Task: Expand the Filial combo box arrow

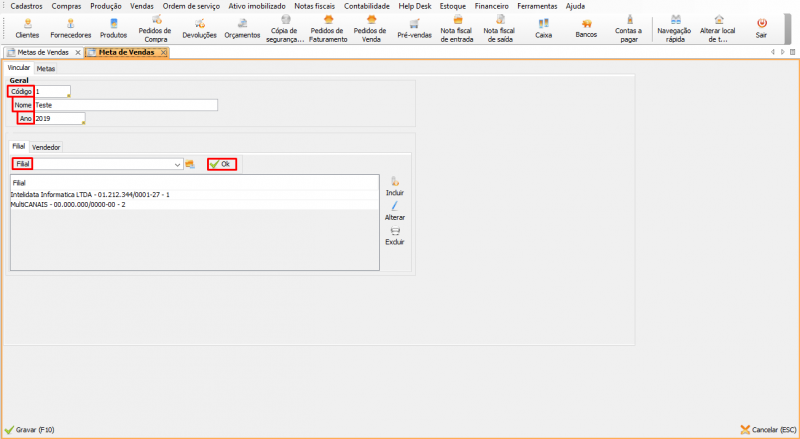Action: point(178,164)
